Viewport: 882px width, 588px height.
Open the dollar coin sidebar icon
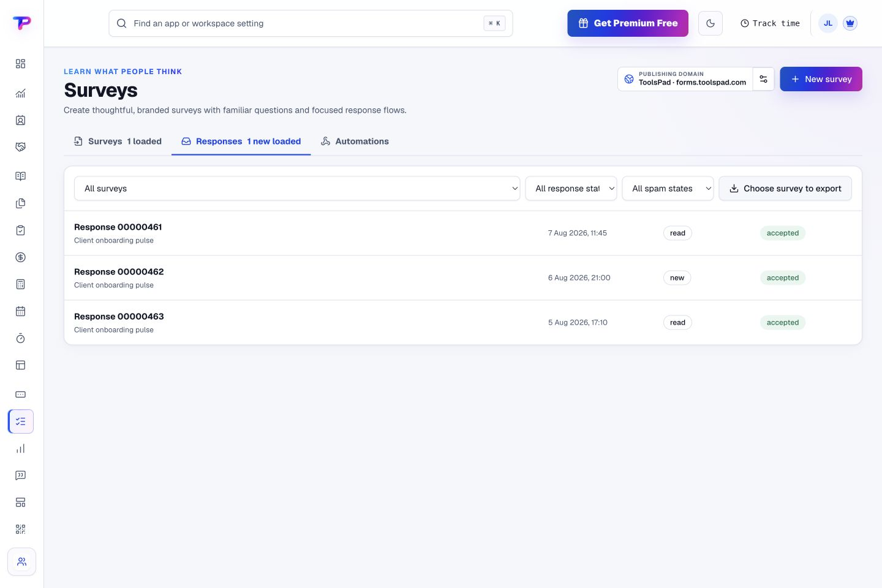click(x=20, y=257)
